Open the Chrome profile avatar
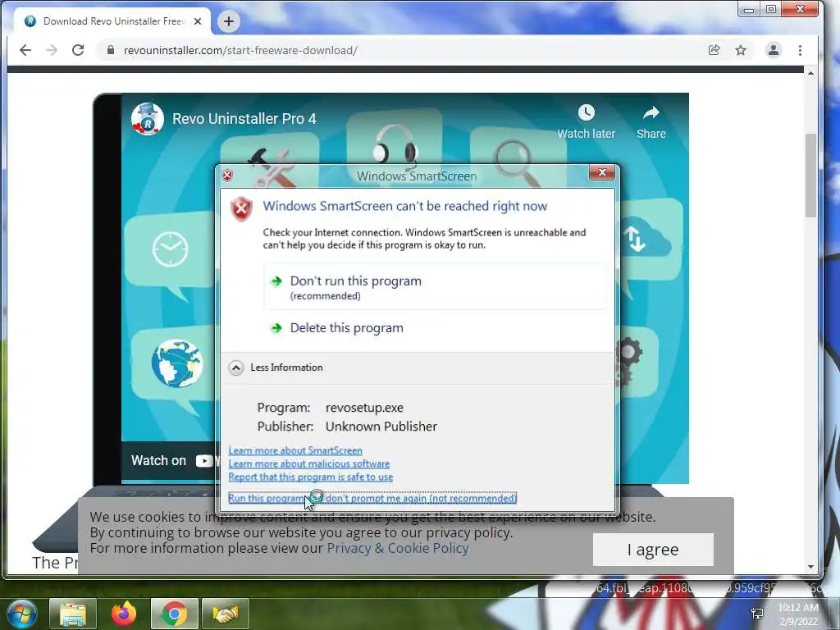This screenshot has height=630, width=840. [x=773, y=50]
